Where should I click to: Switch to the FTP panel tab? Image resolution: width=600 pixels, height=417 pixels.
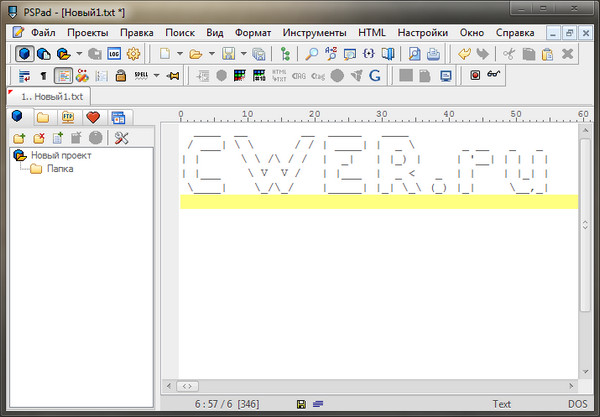tap(67, 118)
